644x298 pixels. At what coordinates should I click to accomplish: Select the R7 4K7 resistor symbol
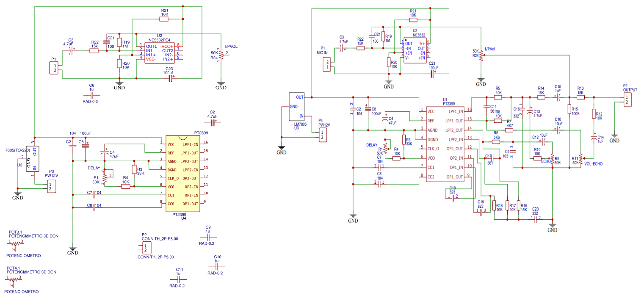509,130
